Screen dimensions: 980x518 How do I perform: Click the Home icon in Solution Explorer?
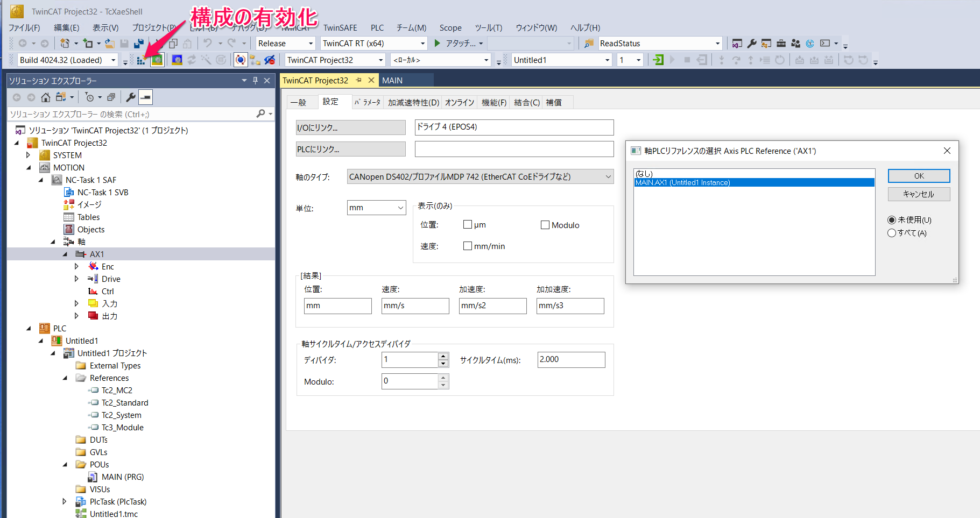46,97
